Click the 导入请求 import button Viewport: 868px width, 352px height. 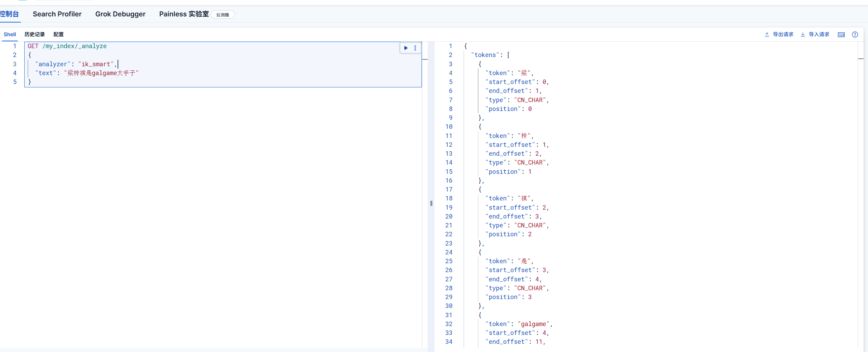815,34
